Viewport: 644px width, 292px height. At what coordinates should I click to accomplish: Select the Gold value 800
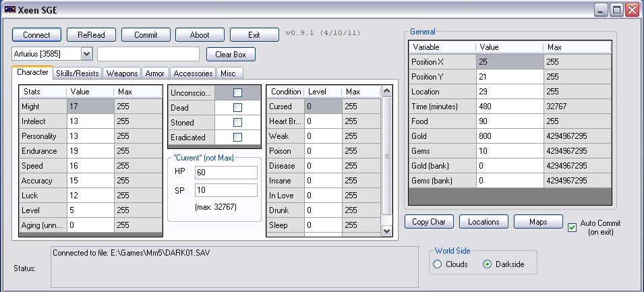click(x=510, y=136)
